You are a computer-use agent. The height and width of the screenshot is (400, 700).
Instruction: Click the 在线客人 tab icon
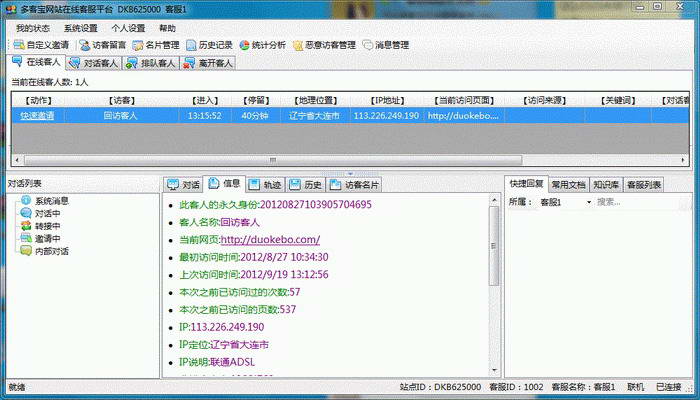coord(17,62)
